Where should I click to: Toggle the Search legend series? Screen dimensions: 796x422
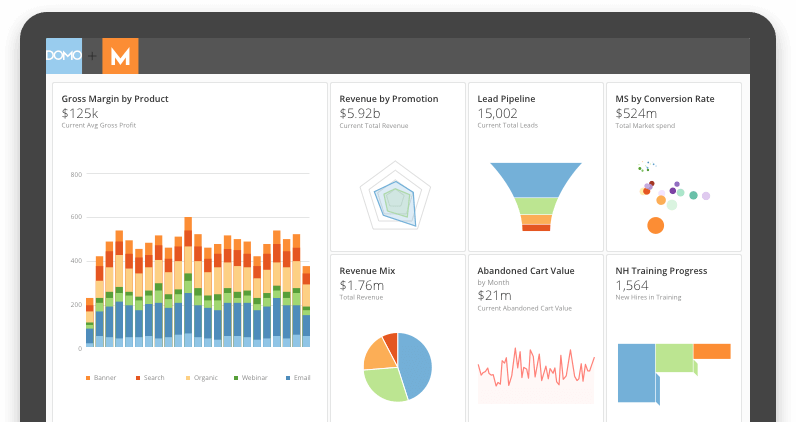pyautogui.click(x=150, y=378)
